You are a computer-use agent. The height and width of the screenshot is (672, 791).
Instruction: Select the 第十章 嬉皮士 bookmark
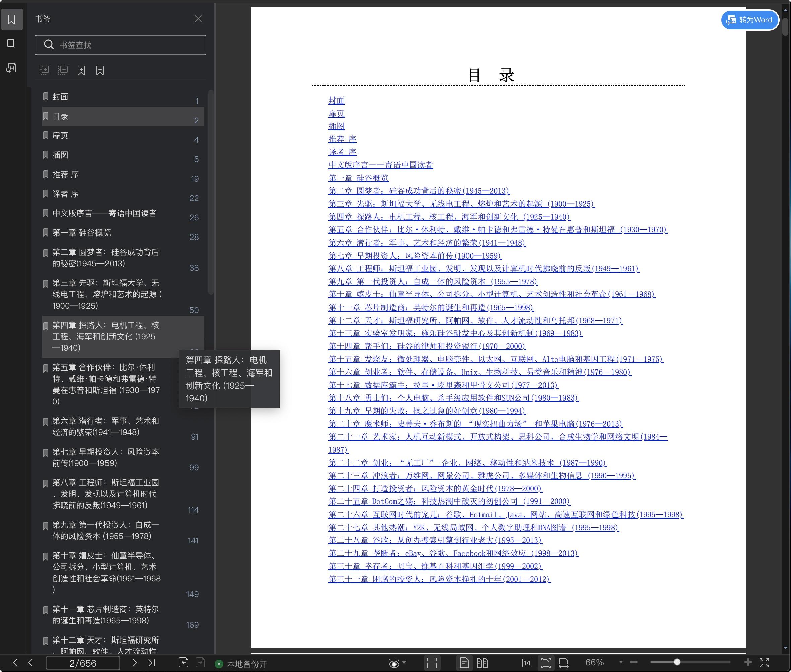click(x=123, y=573)
